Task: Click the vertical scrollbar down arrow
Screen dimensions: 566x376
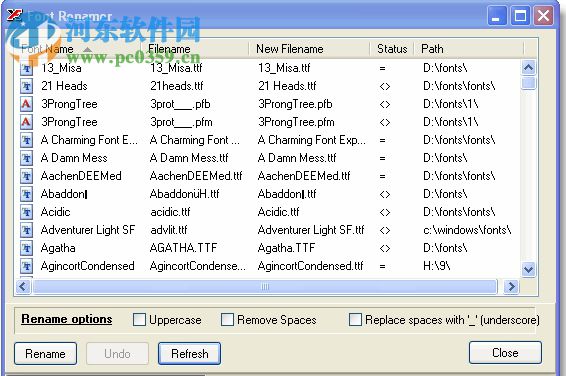Action: tap(528, 269)
